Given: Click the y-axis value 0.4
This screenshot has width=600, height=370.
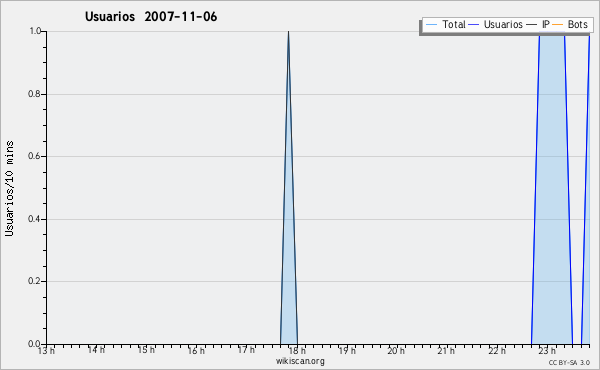Looking at the screenshot, I should click(x=34, y=219).
